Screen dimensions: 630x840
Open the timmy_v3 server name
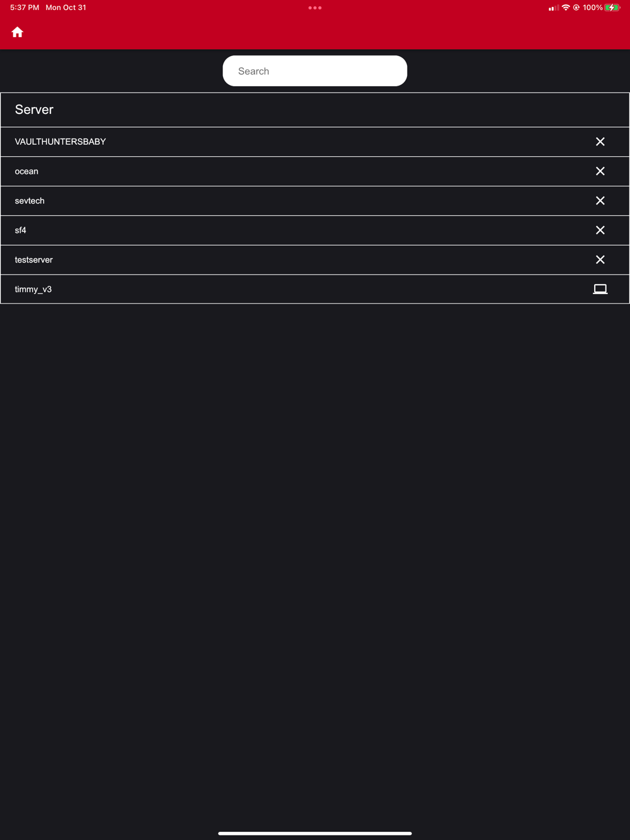tap(33, 290)
